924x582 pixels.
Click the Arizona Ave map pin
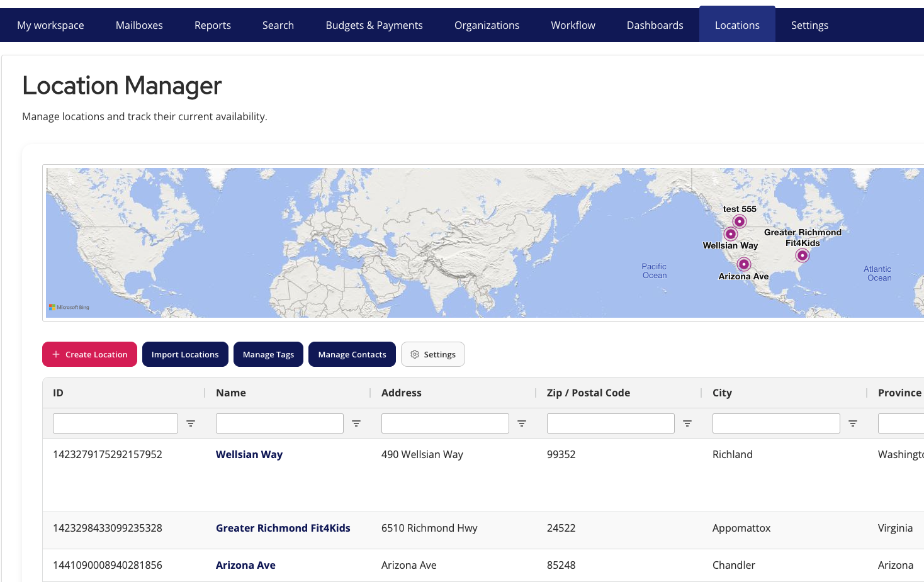click(x=744, y=264)
